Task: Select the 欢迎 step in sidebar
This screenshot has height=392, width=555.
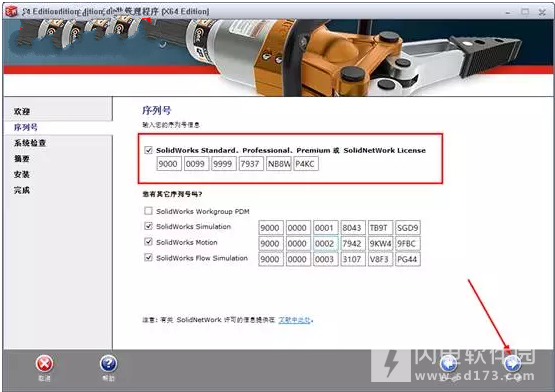Action: [22, 112]
